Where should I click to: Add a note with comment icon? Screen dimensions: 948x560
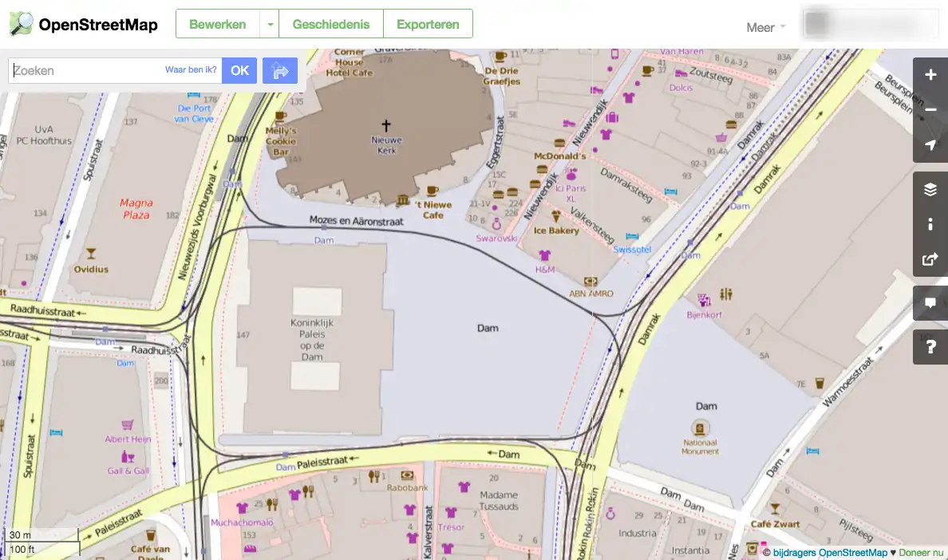click(x=930, y=303)
